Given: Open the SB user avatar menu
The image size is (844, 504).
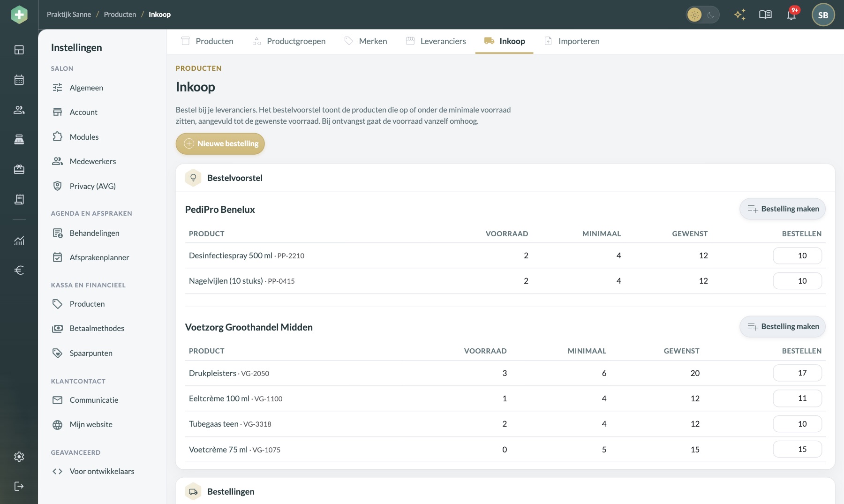Looking at the screenshot, I should point(823,15).
